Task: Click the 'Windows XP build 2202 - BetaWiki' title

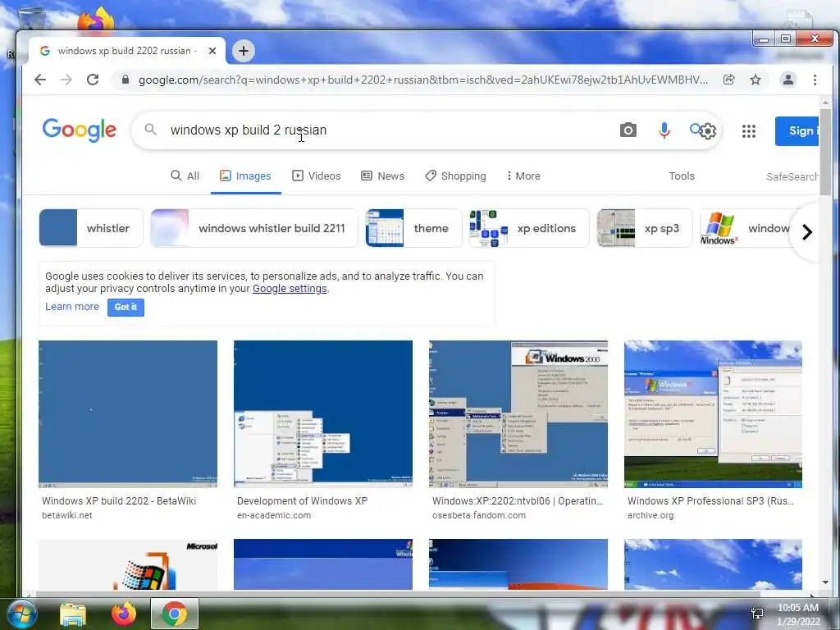Action: click(119, 501)
